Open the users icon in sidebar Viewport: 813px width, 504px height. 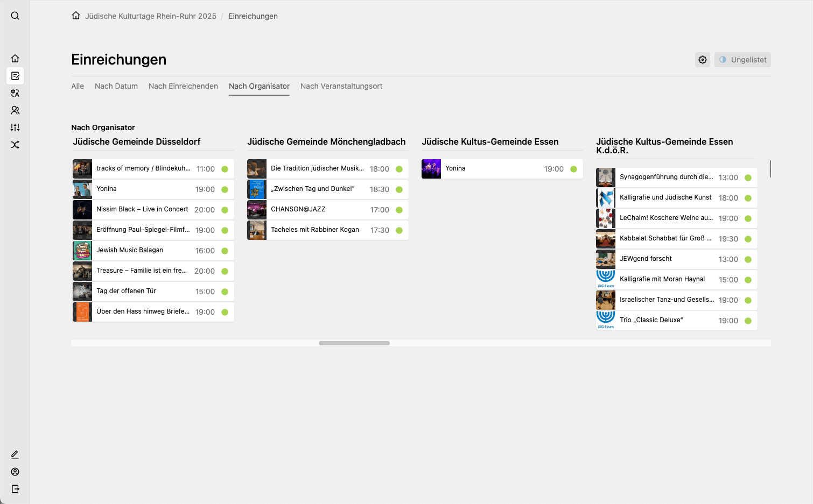[15, 110]
